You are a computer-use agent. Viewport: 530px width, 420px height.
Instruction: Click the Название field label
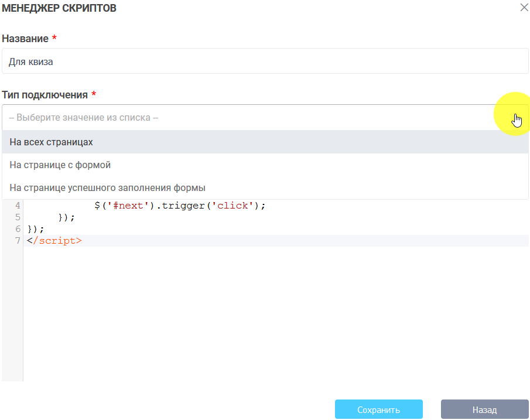25,39
